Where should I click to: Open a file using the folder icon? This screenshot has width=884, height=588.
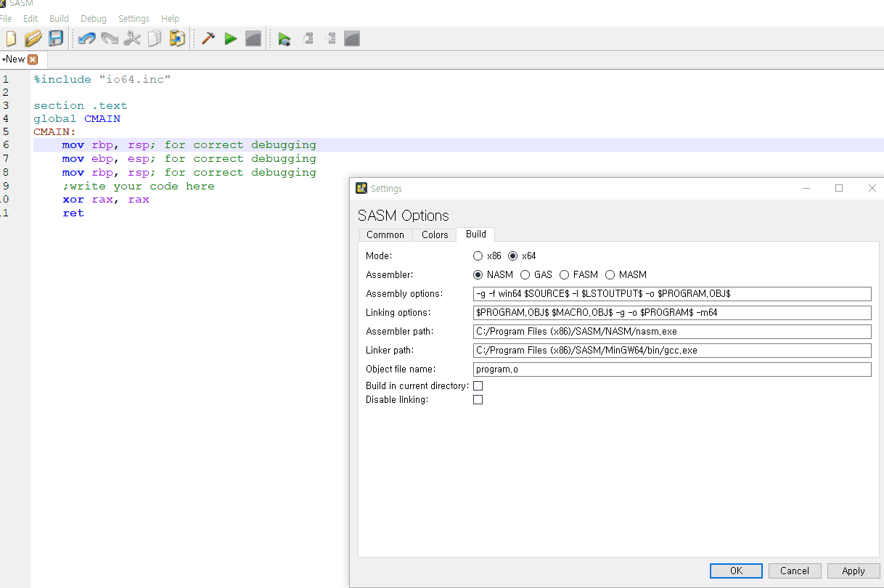(33, 38)
